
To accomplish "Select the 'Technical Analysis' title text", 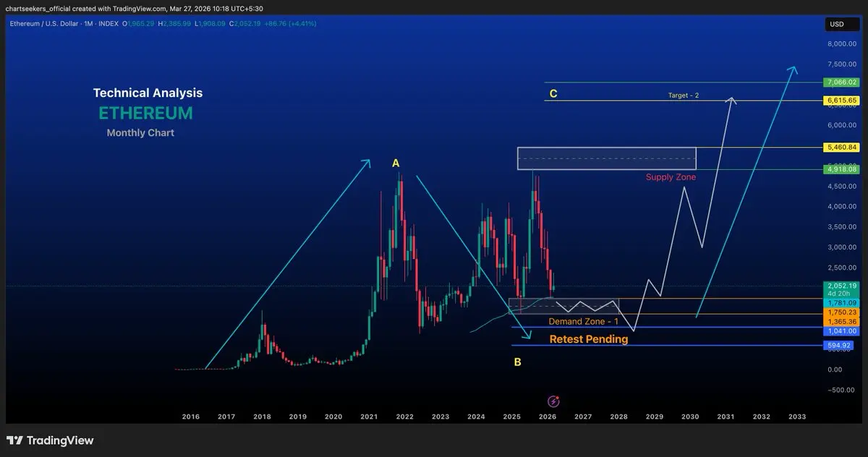I will (148, 93).
